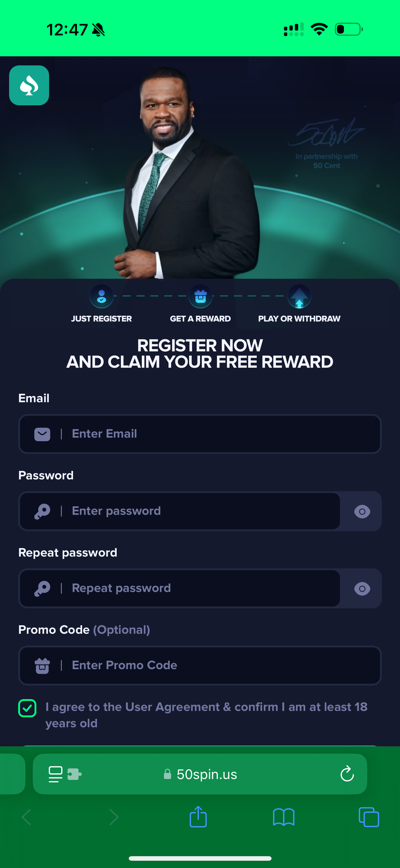Tap the Play or Withdraw arrow icon
Viewport: 400px width, 868px height.
[299, 297]
